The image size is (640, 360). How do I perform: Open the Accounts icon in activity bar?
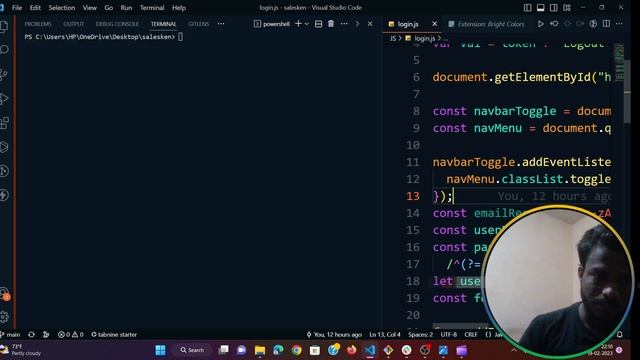tap(4, 293)
